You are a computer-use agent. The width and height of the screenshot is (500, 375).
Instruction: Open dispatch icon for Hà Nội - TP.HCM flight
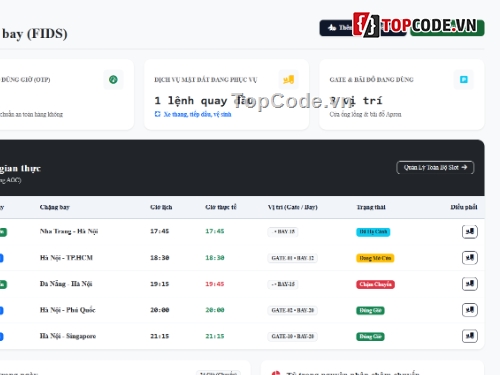(x=470, y=258)
